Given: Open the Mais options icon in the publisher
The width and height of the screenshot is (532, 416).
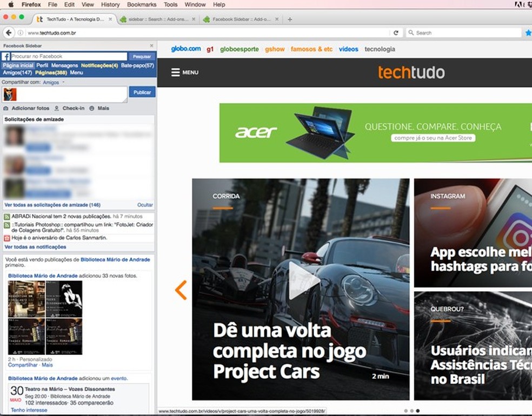Looking at the screenshot, I should [92, 108].
